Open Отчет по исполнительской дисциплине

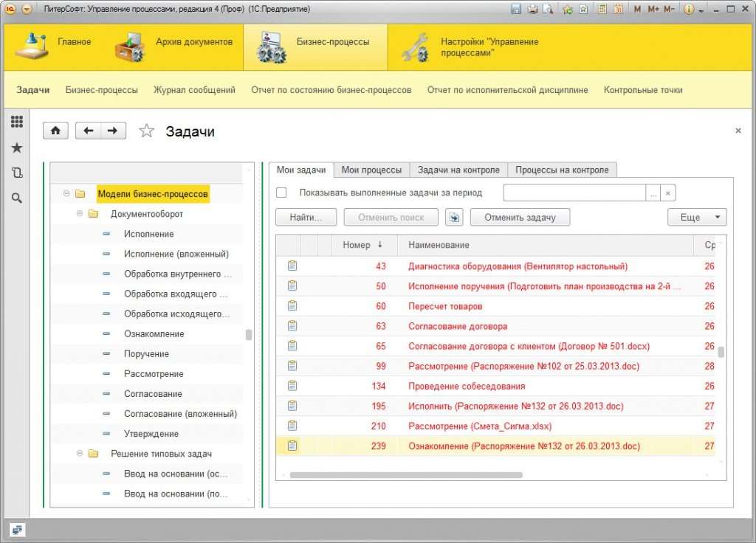pos(508,90)
